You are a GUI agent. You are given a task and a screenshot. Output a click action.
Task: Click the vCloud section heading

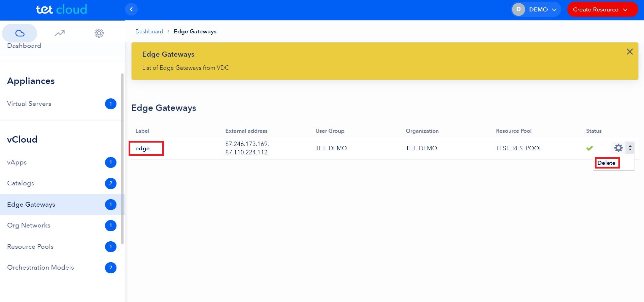coord(22,140)
